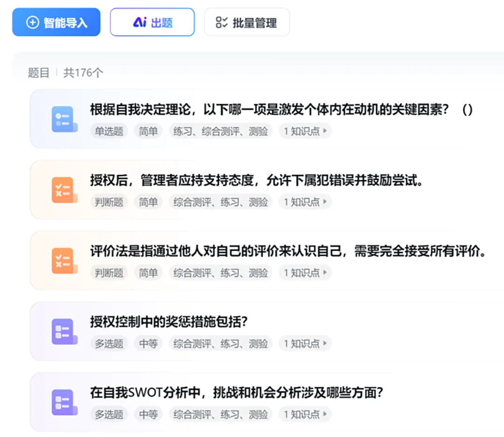Click the single-choice icon for 自我决定理论 question

coord(63,120)
